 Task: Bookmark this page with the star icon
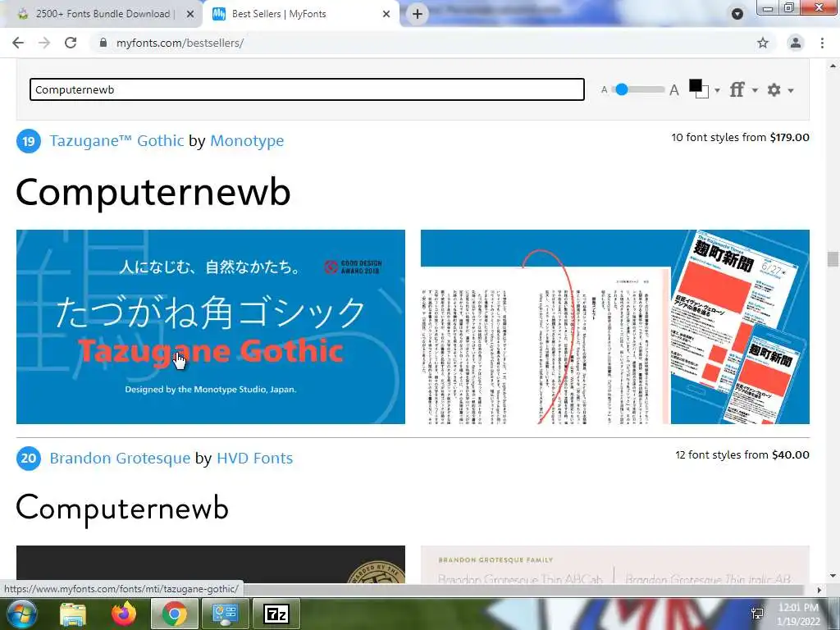763,43
